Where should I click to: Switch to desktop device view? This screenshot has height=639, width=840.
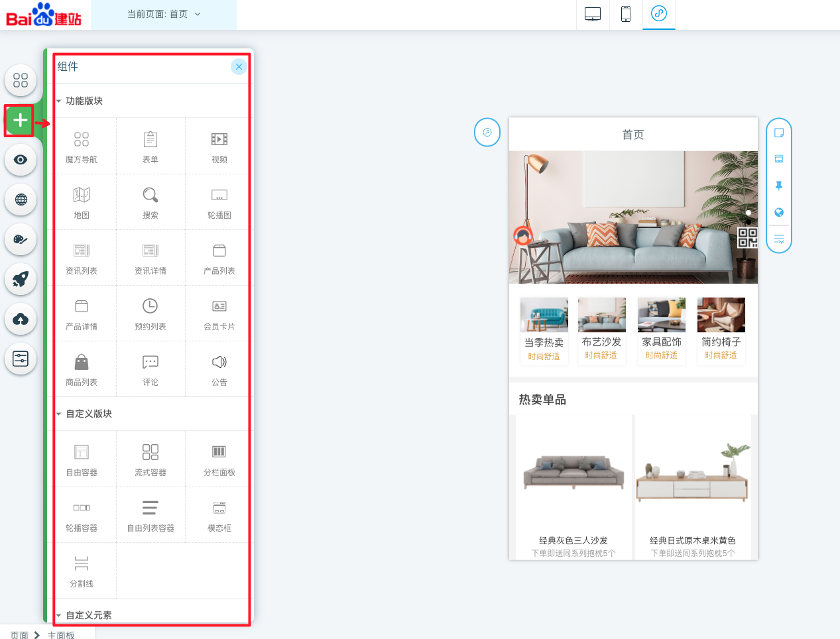[x=593, y=14]
